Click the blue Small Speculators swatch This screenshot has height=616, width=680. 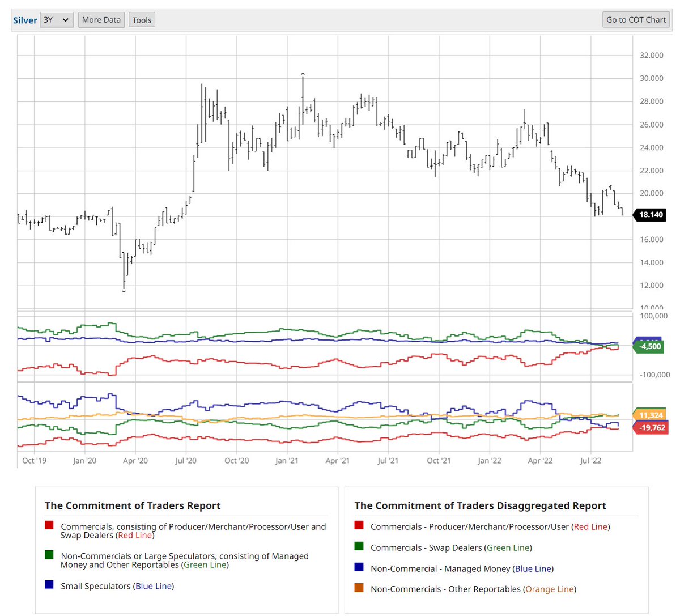click(x=49, y=585)
